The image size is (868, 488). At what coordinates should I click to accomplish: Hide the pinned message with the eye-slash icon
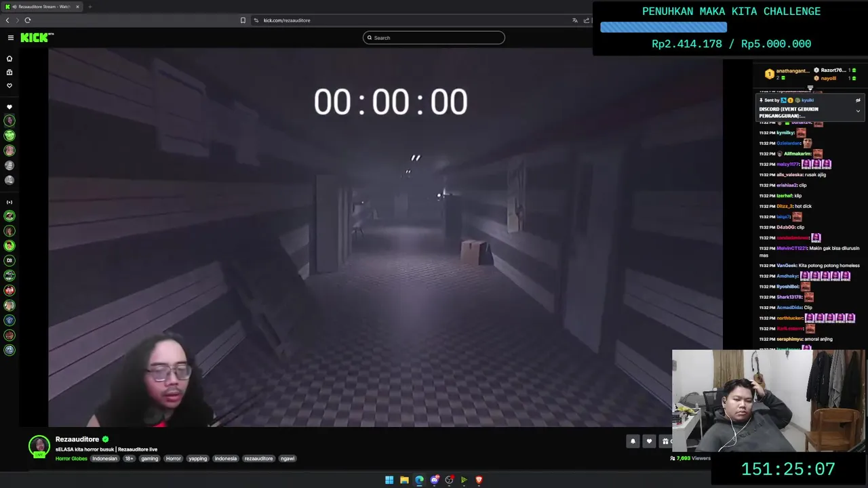tap(858, 100)
